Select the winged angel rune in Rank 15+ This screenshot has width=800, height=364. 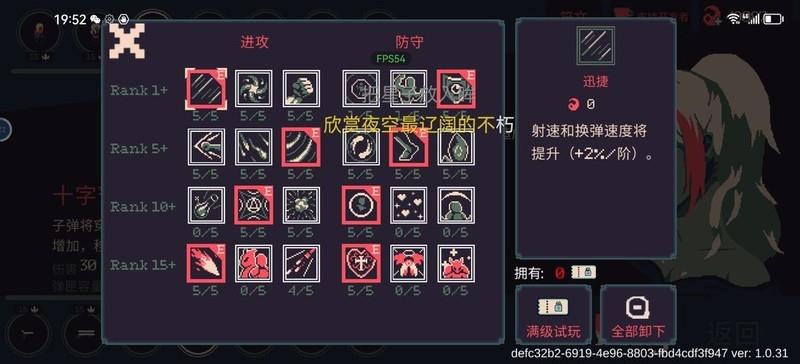coord(409,263)
